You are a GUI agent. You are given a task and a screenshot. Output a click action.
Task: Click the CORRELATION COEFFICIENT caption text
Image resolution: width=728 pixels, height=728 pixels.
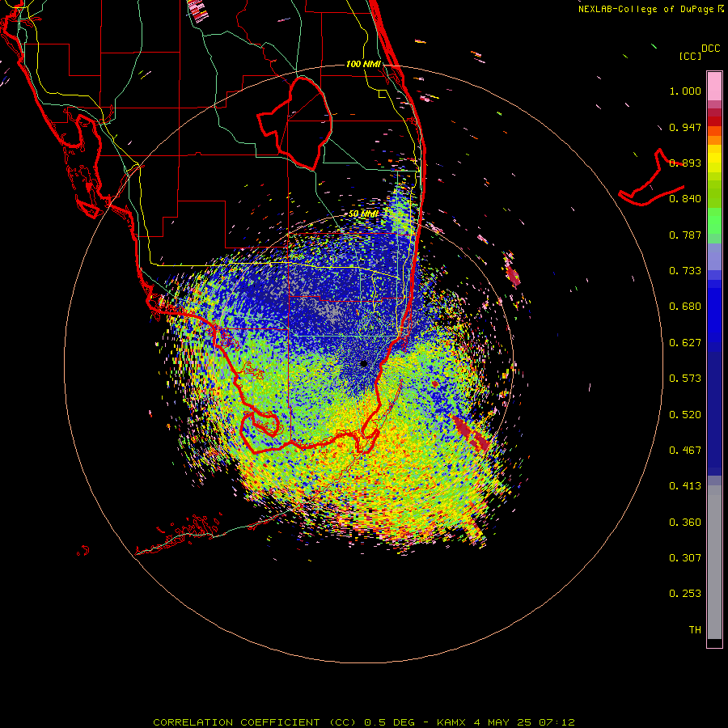[x=236, y=722]
